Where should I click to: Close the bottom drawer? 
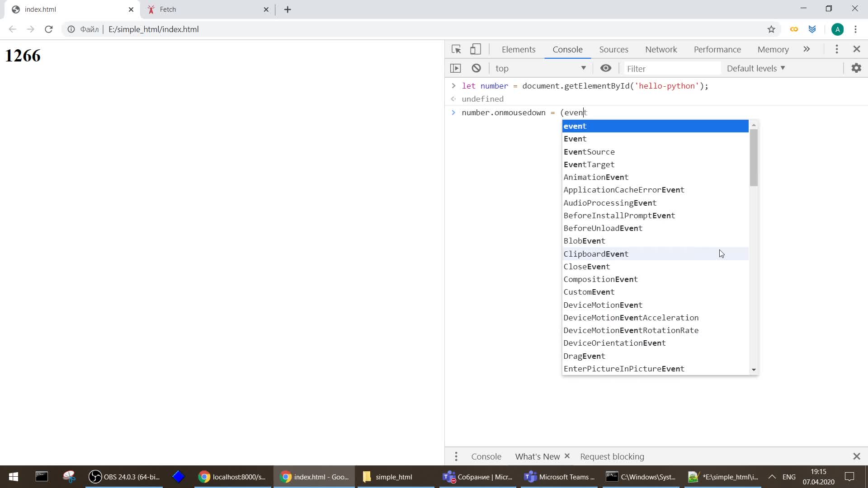[x=856, y=456]
